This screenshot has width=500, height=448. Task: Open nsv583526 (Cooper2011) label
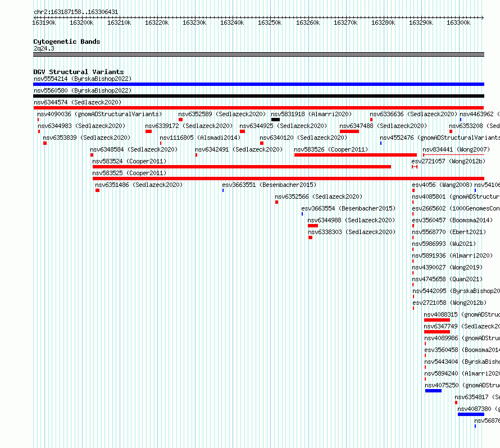pyautogui.click(x=331, y=149)
